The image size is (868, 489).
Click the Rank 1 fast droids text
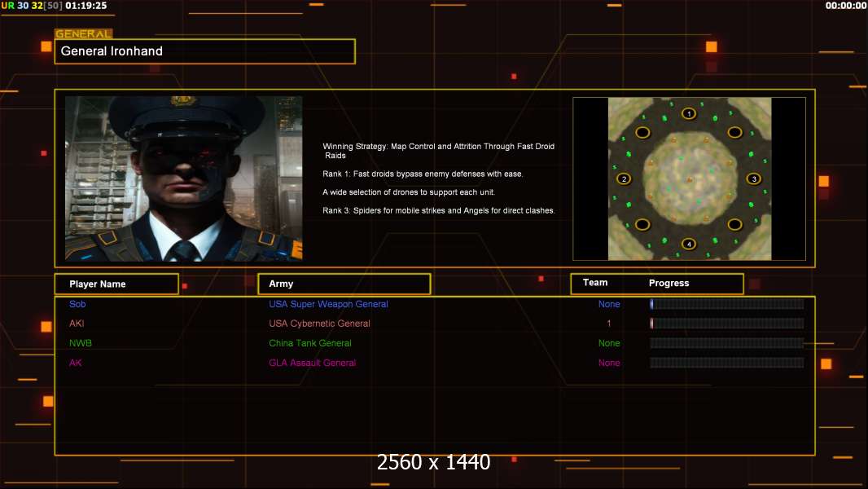pyautogui.click(x=423, y=174)
